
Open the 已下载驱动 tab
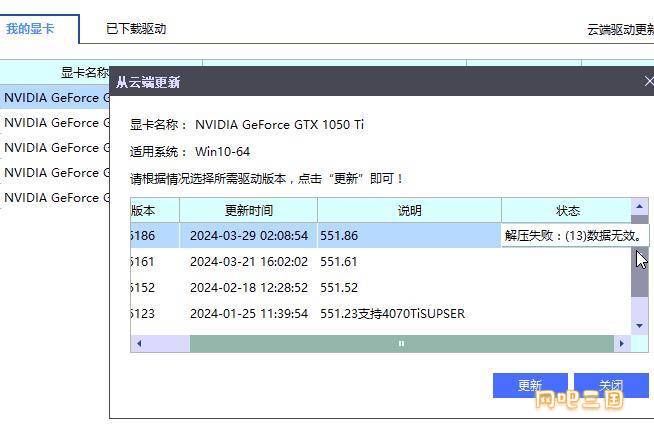coord(136,29)
